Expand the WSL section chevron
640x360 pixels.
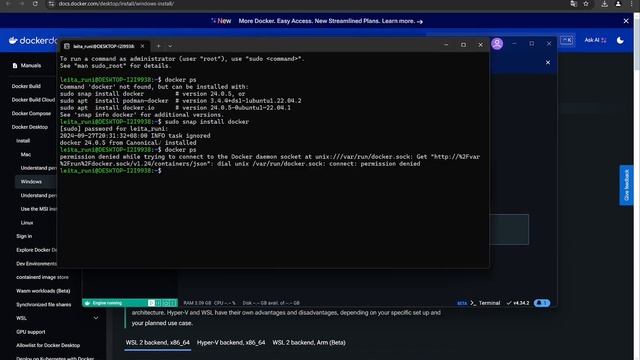click(x=96, y=318)
